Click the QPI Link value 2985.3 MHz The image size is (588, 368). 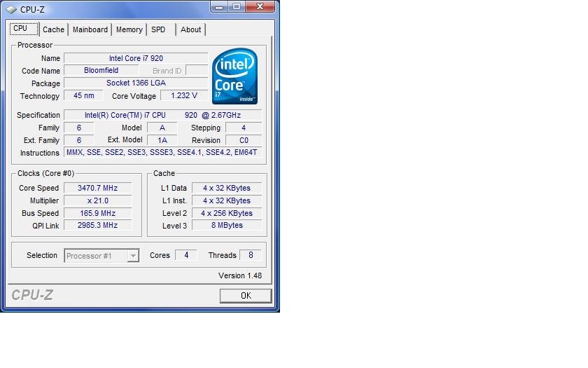point(97,225)
